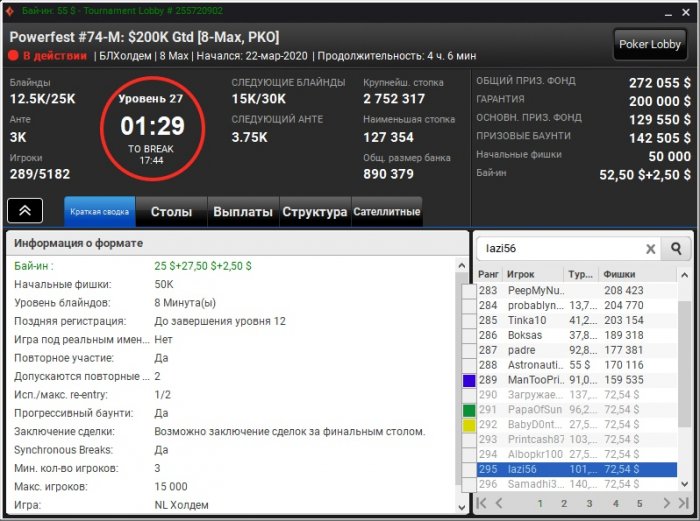
Task: Open the Poker Lobby button
Action: coord(650,44)
